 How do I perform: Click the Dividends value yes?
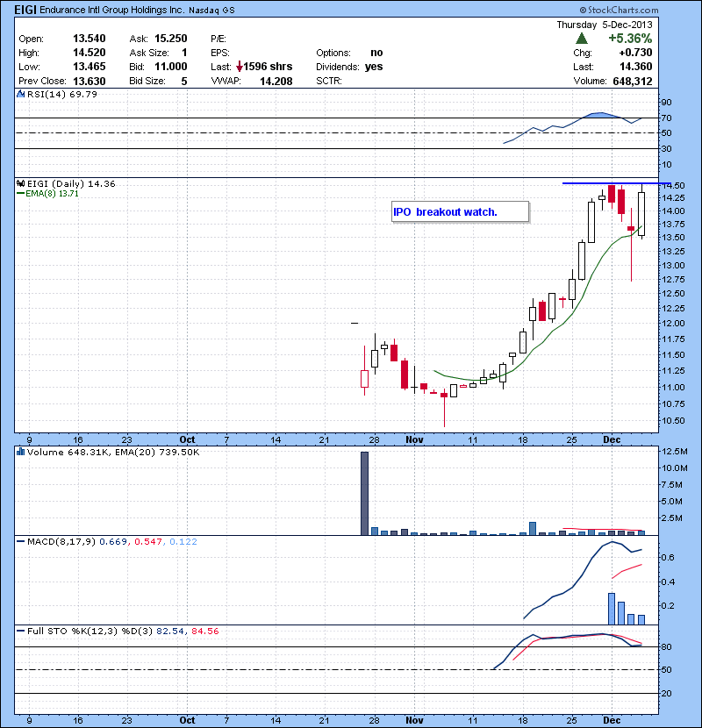[x=374, y=67]
